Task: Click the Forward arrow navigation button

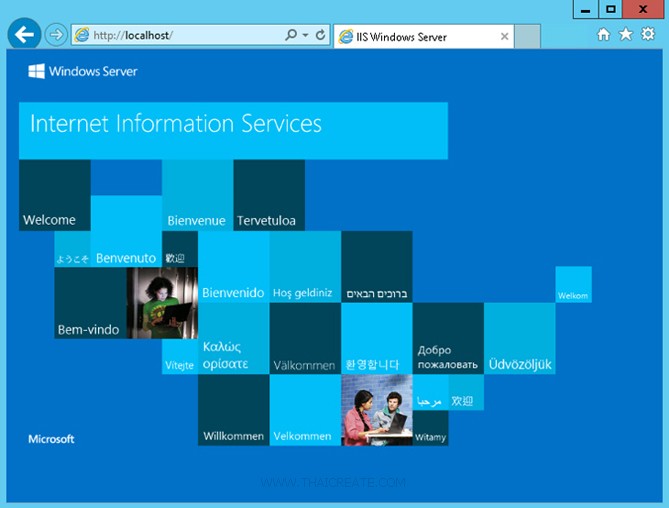Action: (56, 35)
